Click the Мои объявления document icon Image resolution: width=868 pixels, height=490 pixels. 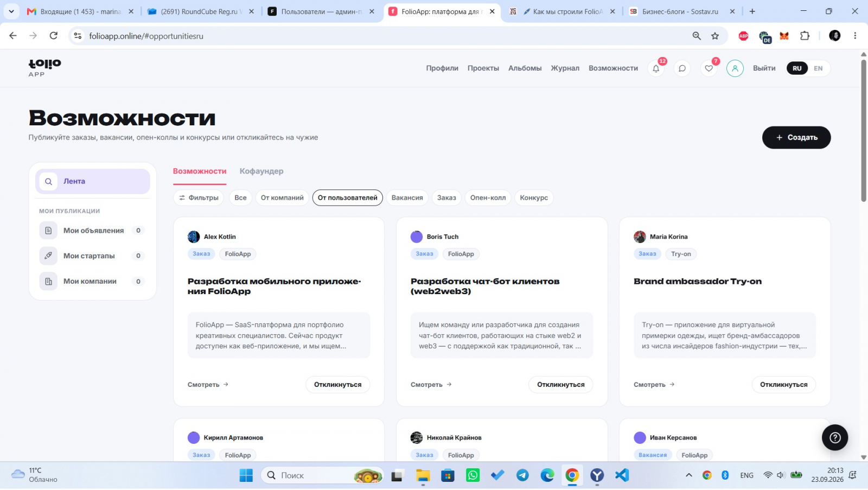[x=48, y=231]
